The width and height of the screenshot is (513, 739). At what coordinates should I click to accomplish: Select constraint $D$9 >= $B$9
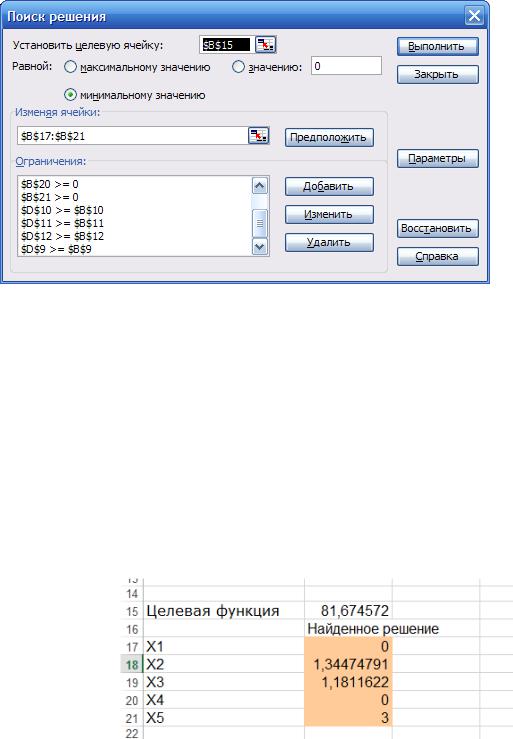tap(56, 249)
